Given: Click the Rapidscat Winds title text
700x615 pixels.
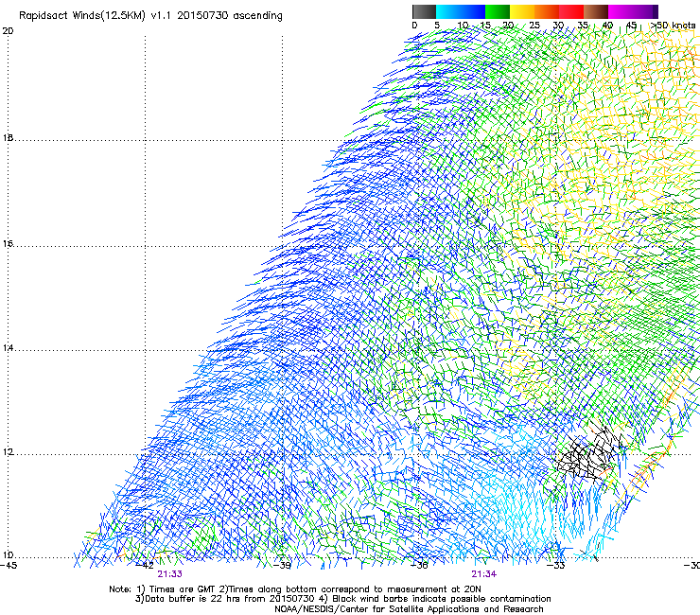Looking at the screenshot, I should 150,16.
